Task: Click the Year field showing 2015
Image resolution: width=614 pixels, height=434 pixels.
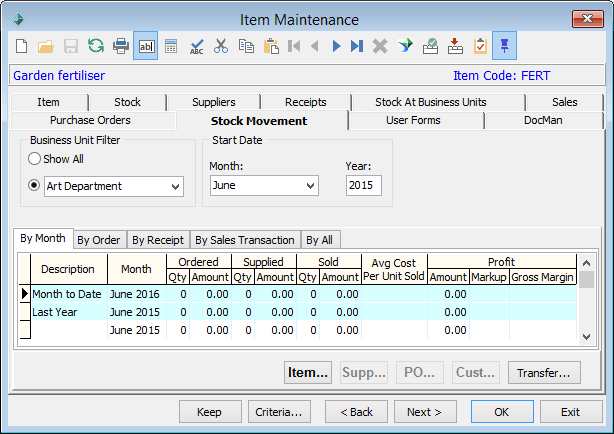Action: (x=364, y=185)
